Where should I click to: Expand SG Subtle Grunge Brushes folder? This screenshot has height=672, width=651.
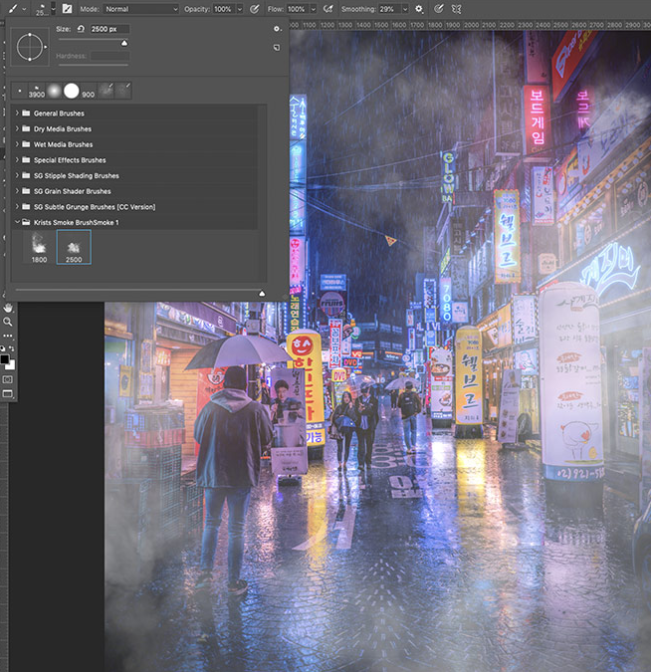(x=17, y=207)
